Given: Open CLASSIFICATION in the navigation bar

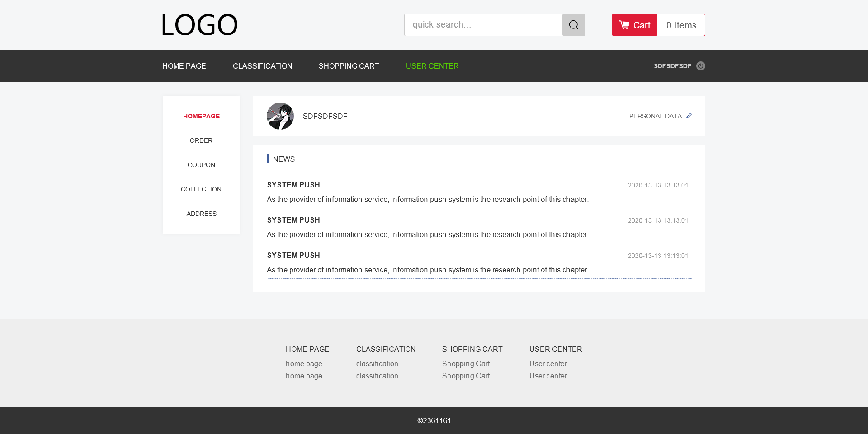Looking at the screenshot, I should pyautogui.click(x=262, y=66).
